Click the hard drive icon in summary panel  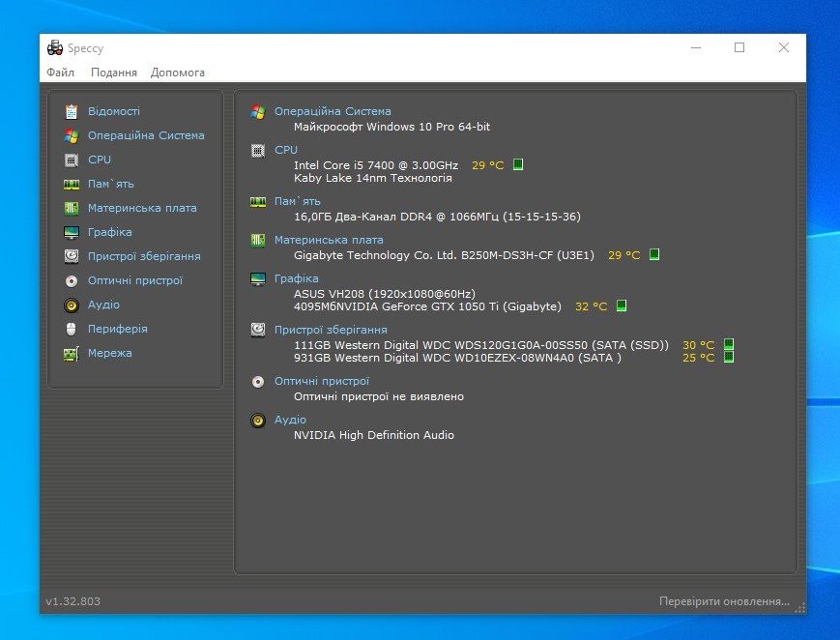point(258,330)
